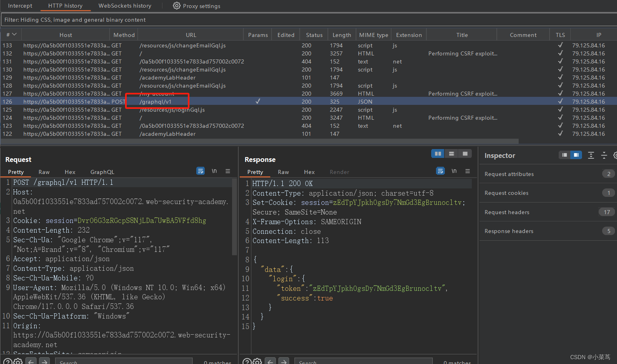The width and height of the screenshot is (617, 364).
Task: Dock Inspector panel left layout icon
Action: pos(564,155)
